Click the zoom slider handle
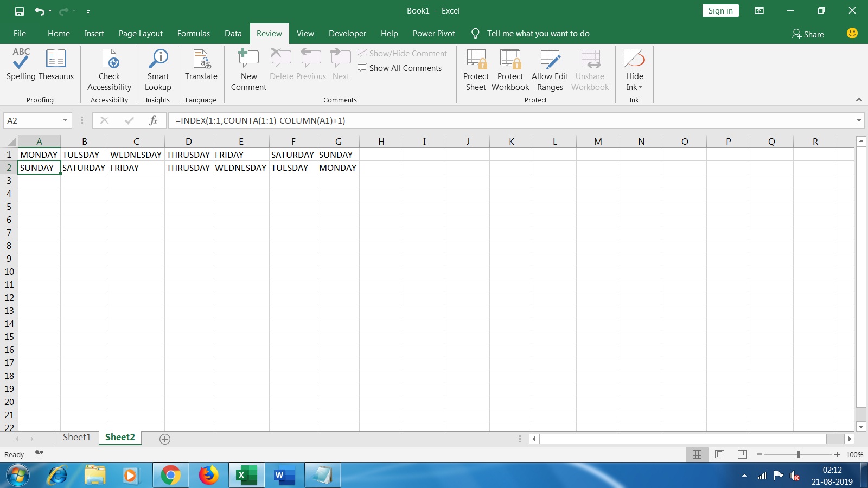This screenshot has width=868, height=488. tap(799, 454)
